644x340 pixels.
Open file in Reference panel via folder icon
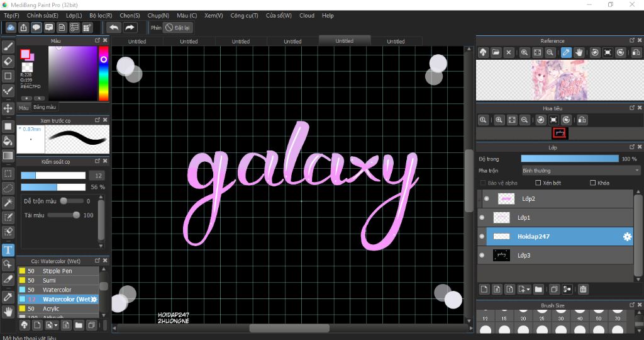tap(496, 52)
